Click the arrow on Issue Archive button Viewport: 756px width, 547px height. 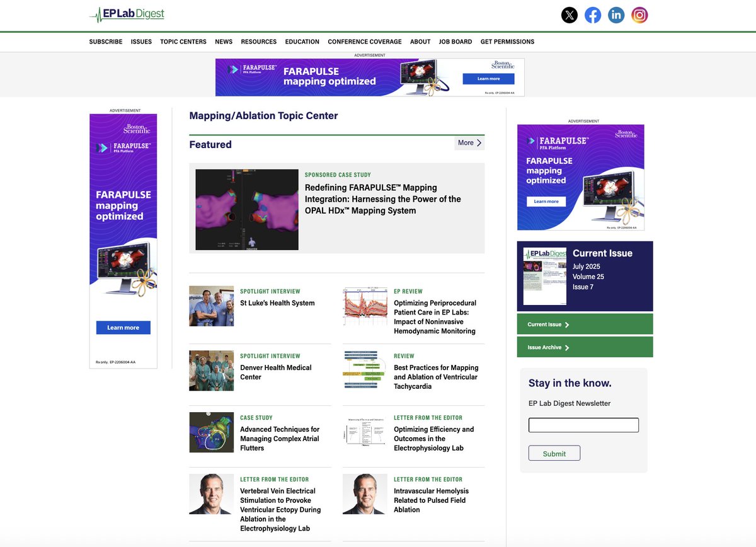(567, 347)
